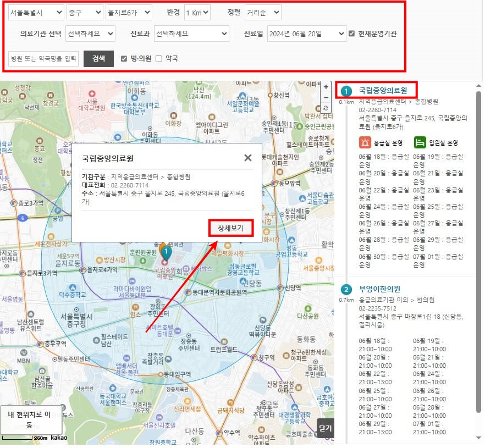Click 동대문역사문화공원역 station icon
Image resolution: width=485 pixels, height=448 pixels.
[x=188, y=292]
